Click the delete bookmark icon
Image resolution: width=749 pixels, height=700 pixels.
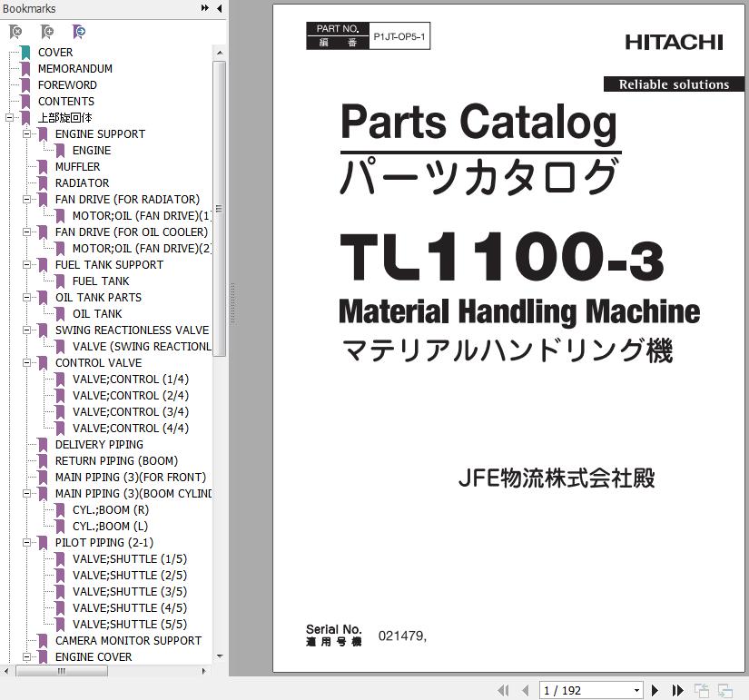(15, 32)
